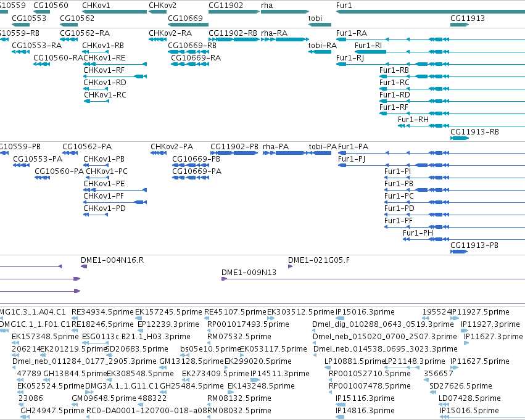Click the CG10553 gene label
Image resolution: width=525 pixels, height=420 pixels.
point(29,18)
